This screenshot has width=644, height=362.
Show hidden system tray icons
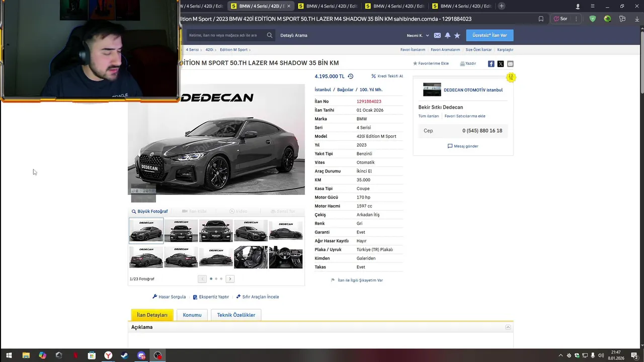coord(561,355)
